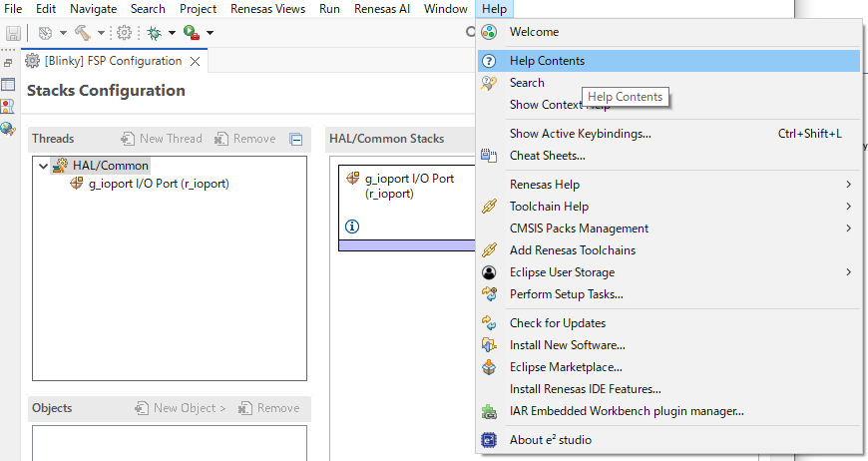Screen dimensions: 868x461
Task: Click New Object in the Objects panel
Action: 181,408
